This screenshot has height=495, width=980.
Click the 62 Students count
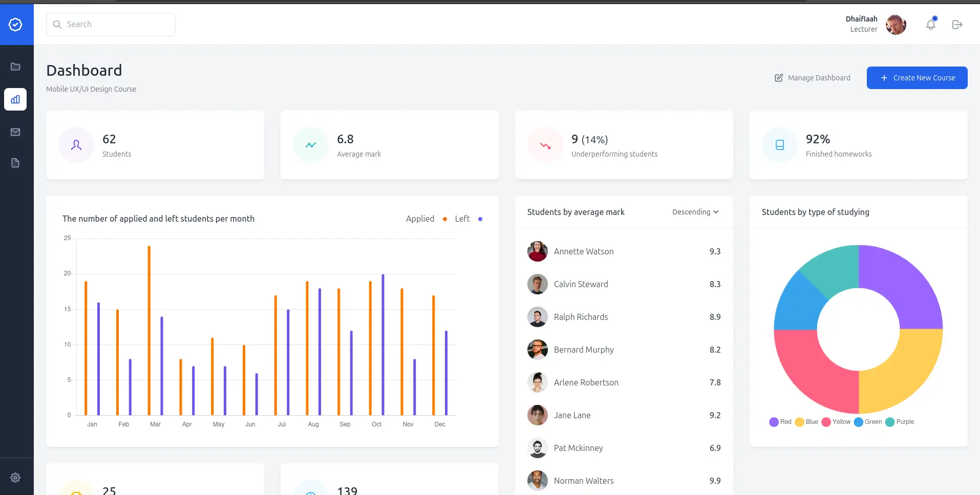109,139
